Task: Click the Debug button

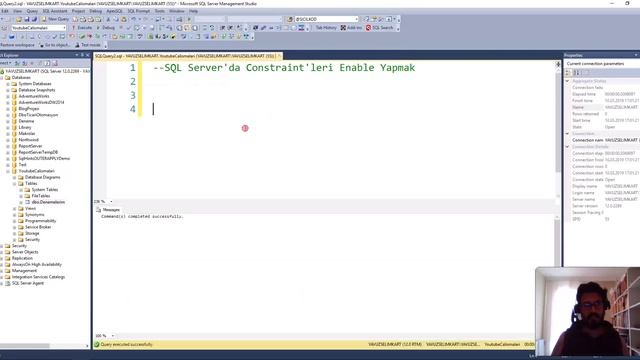Action: coord(105,28)
